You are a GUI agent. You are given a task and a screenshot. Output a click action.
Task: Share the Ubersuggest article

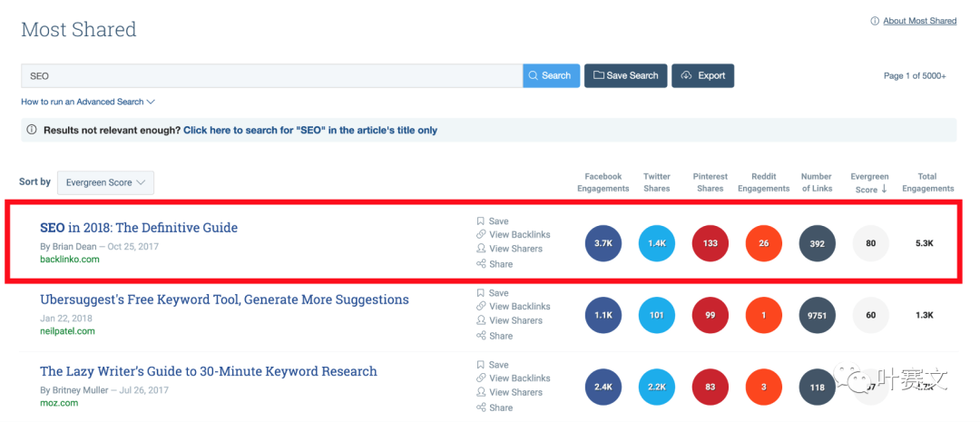495,336
